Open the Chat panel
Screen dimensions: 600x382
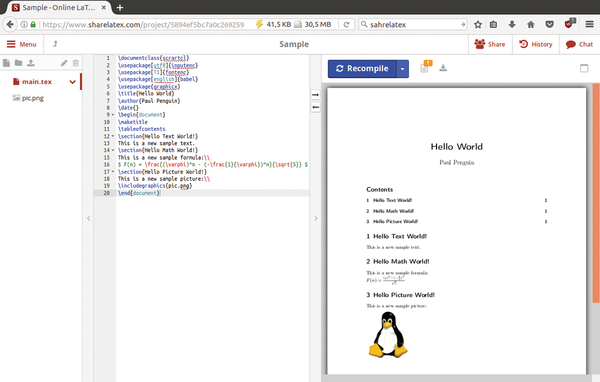579,44
